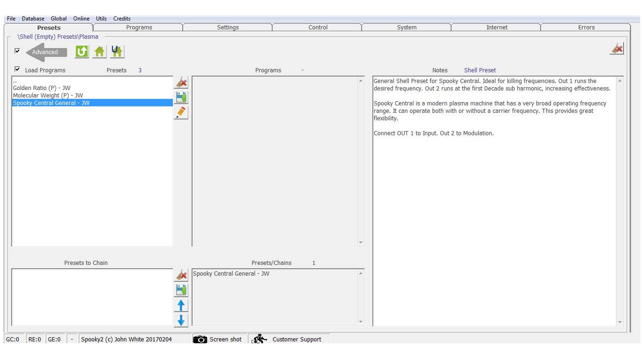Click the blue move-up arrow icon
Viewport: 644px width, 347px height.
[x=181, y=305]
